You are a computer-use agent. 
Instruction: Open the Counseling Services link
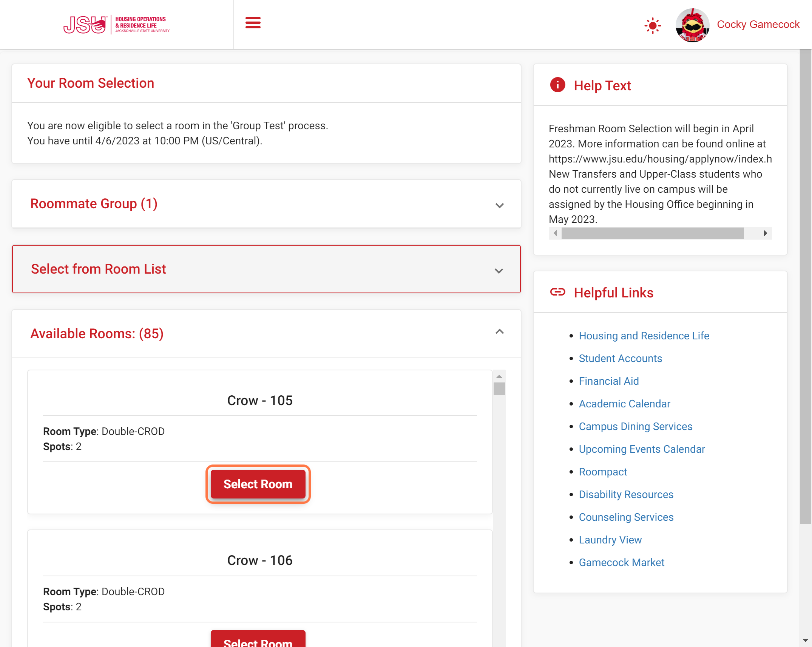coord(626,517)
